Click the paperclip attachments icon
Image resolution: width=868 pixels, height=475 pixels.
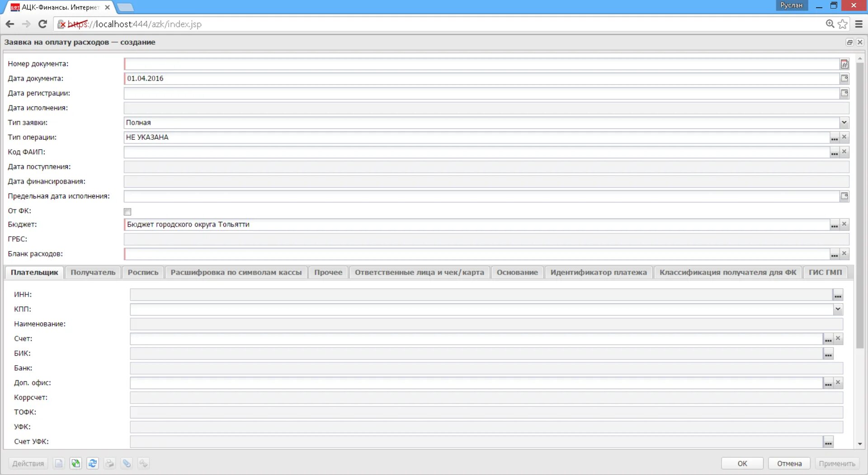[x=127, y=463]
